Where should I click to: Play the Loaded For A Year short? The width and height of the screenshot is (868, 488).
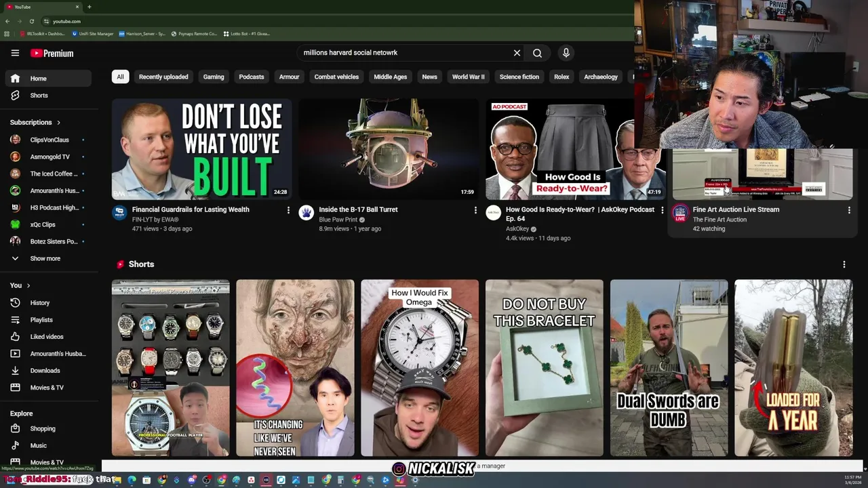(x=793, y=368)
